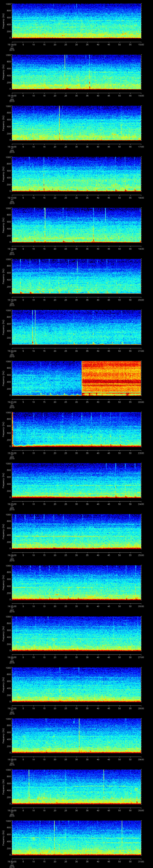The height and width of the screenshot is (868, 153).
Task: Click the 19:23:00 start time label
Action: [x=12, y=504]
